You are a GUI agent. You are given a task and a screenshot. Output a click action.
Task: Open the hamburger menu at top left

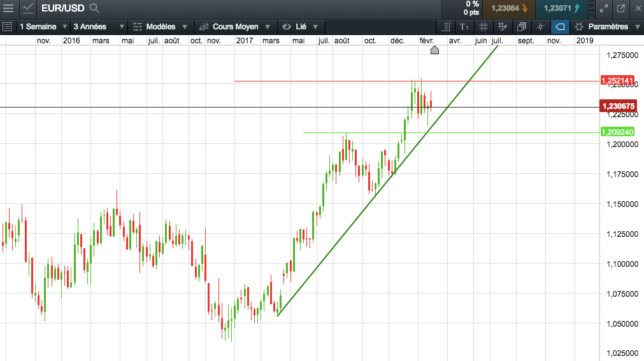click(8, 8)
